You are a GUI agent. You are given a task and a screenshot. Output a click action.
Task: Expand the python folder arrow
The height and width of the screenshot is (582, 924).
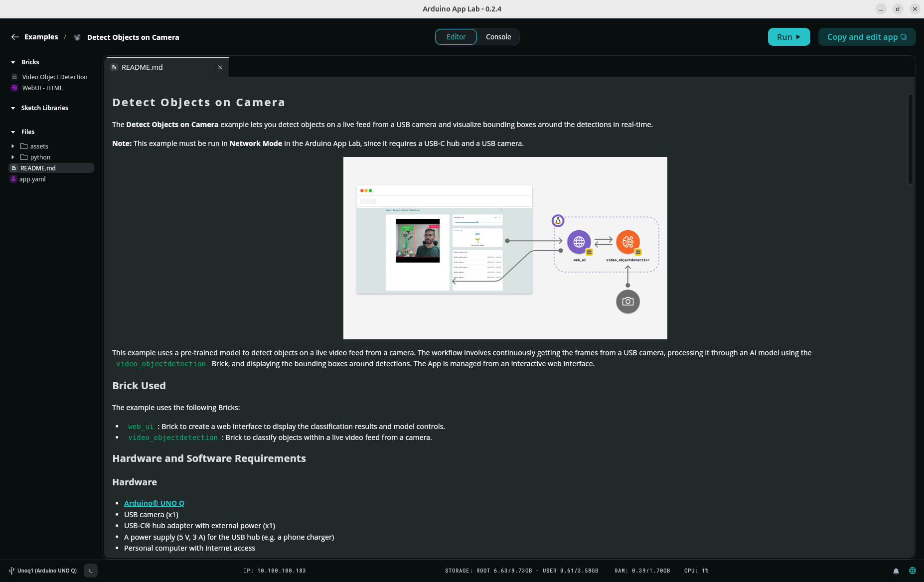[x=13, y=157]
